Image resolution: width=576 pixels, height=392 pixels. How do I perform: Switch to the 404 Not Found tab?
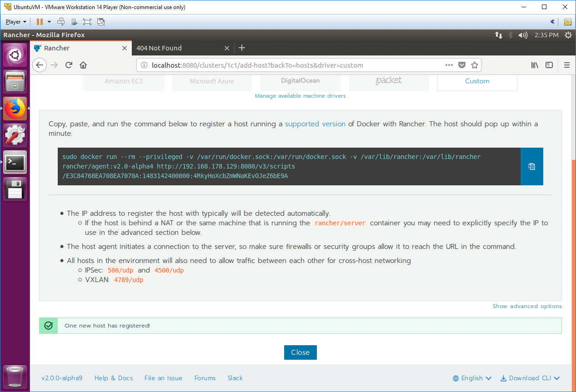pos(183,48)
